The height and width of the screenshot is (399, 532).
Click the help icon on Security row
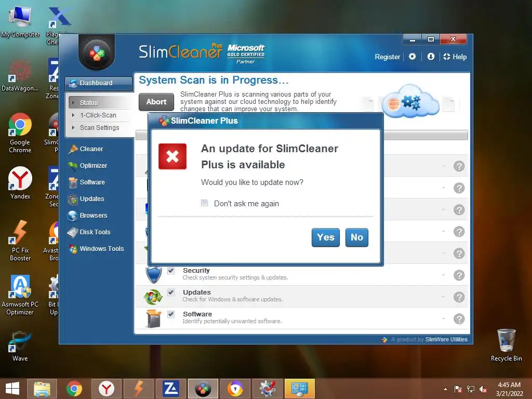(x=459, y=275)
